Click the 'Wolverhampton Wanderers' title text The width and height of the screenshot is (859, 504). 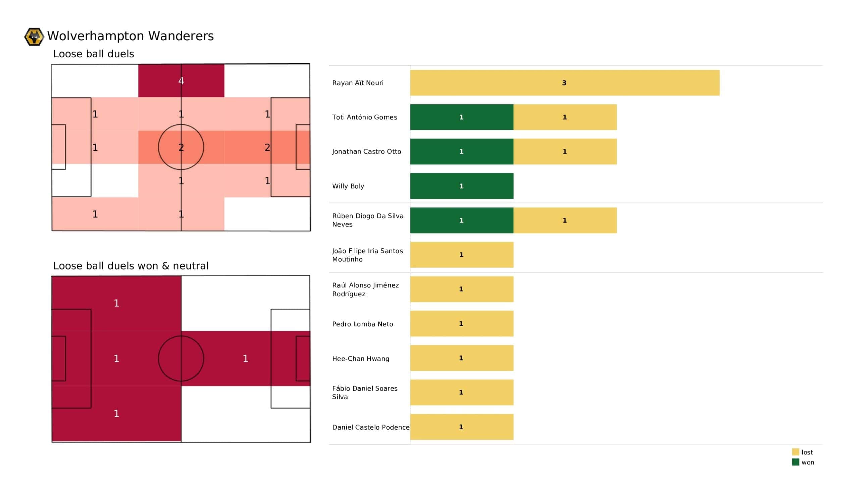coord(130,36)
